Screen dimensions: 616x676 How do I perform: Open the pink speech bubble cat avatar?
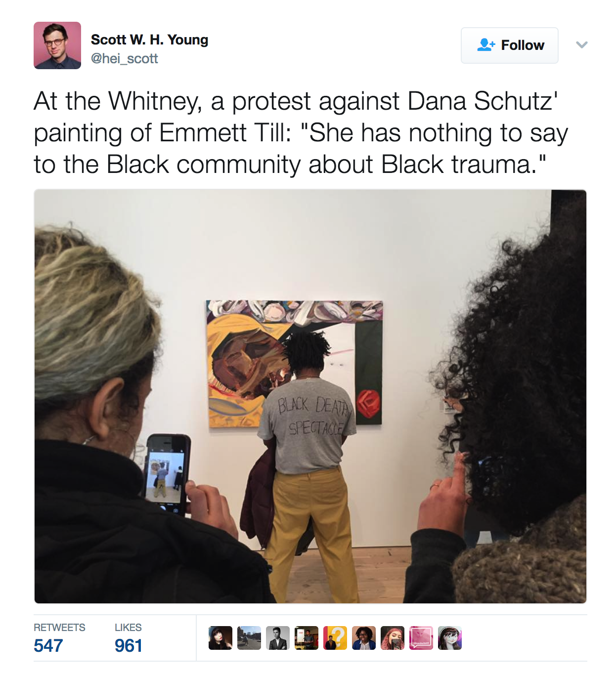(421, 638)
